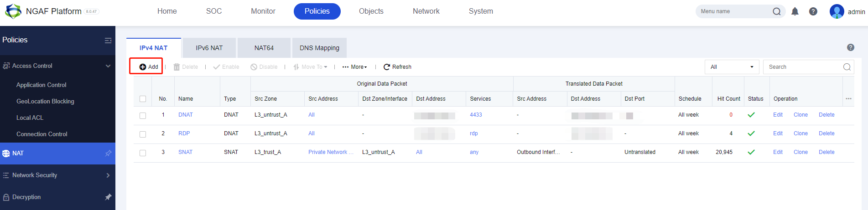This screenshot has width=868, height=210.
Task: Click the Refresh icon in toolbar
Action: (x=387, y=67)
